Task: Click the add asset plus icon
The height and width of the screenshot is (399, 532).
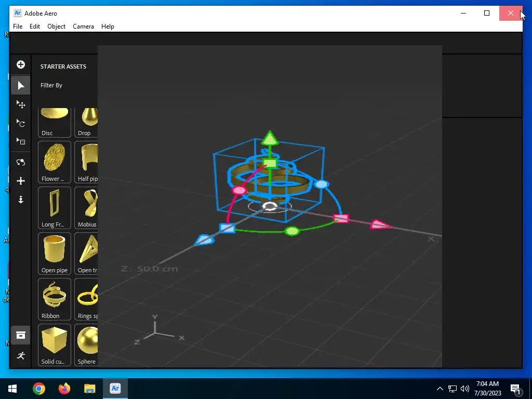Action: tap(21, 64)
